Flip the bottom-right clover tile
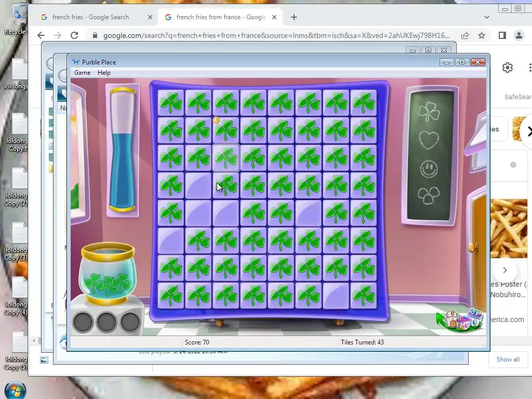 pyautogui.click(x=363, y=296)
